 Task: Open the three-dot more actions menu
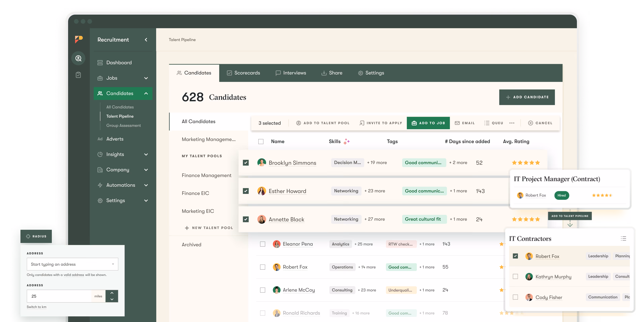512,123
